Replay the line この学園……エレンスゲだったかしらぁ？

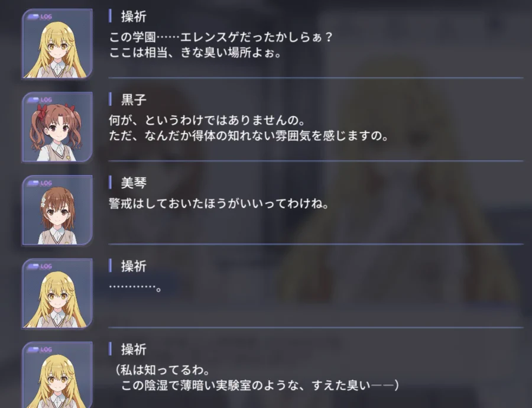coord(220,37)
